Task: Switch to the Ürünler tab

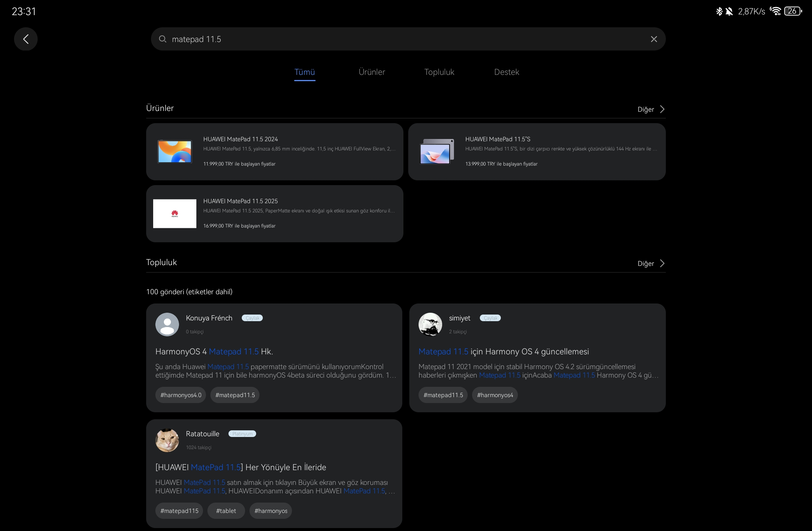Action: [372, 72]
